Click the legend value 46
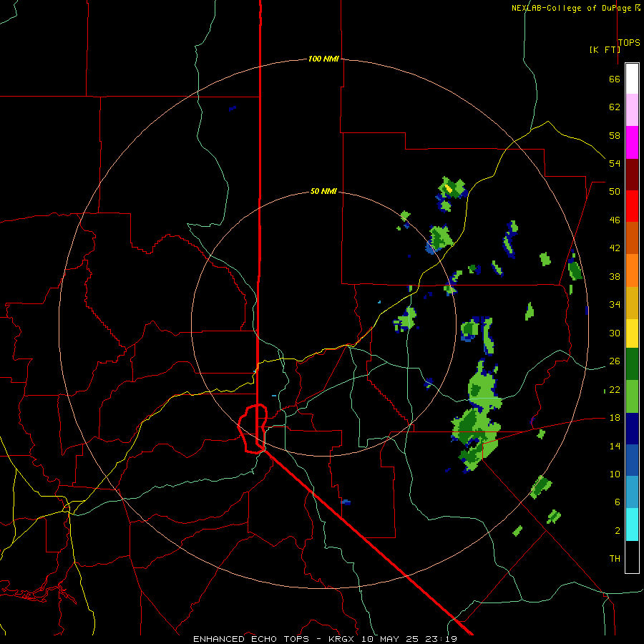This screenshot has width=644, height=644. (615, 220)
